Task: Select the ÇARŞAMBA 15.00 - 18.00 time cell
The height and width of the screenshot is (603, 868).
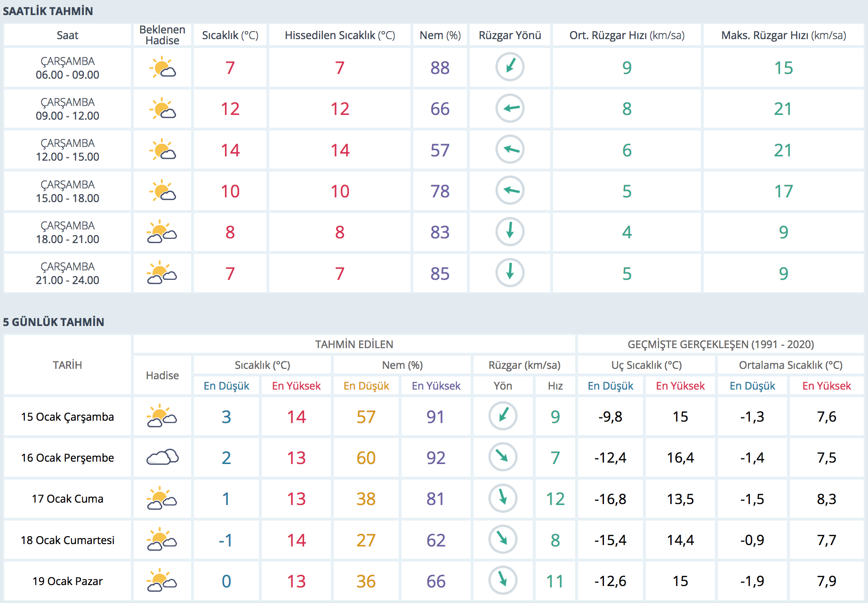Action: click(67, 191)
